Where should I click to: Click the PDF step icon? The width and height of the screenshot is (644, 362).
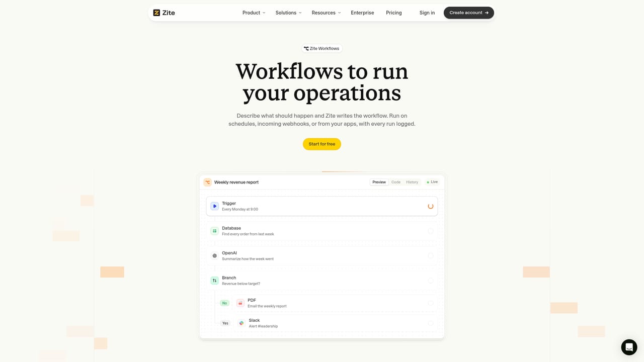240,303
